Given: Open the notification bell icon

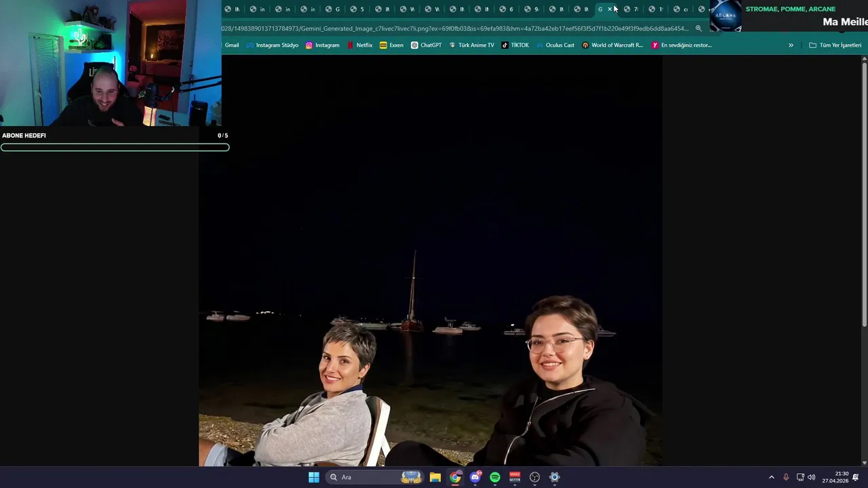Looking at the screenshot, I should [x=856, y=477].
